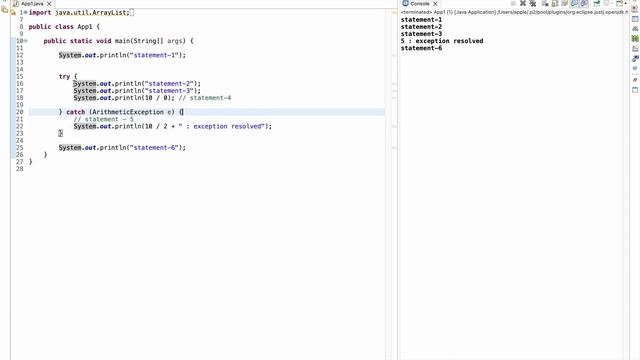
Task: Toggle Console word wrap
Action: click(564, 3)
